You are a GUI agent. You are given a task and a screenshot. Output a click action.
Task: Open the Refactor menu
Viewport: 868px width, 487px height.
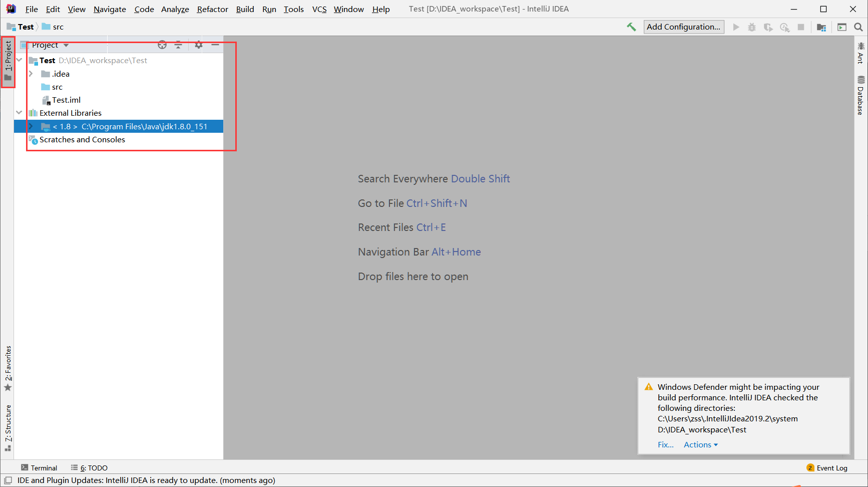click(212, 9)
